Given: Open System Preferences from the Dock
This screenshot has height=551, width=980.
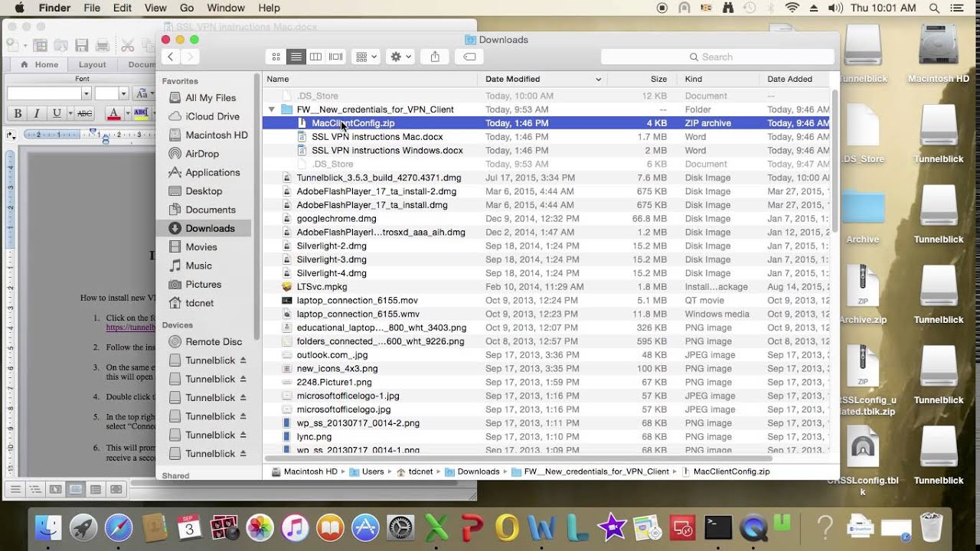Looking at the screenshot, I should (x=400, y=527).
